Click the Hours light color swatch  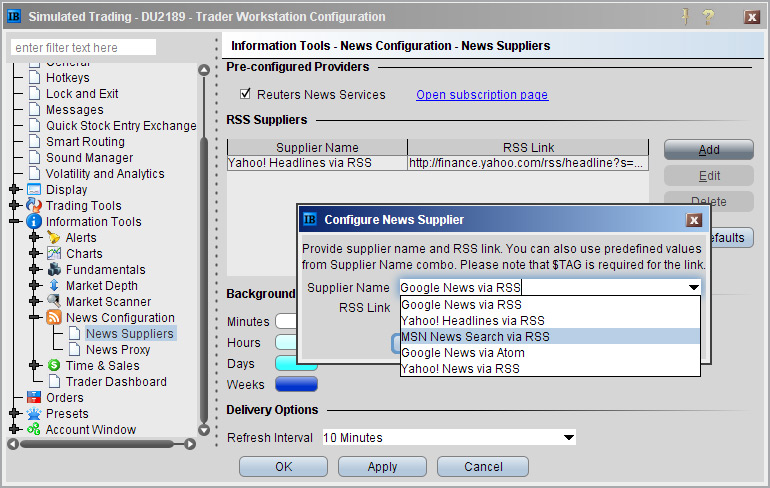(287, 342)
